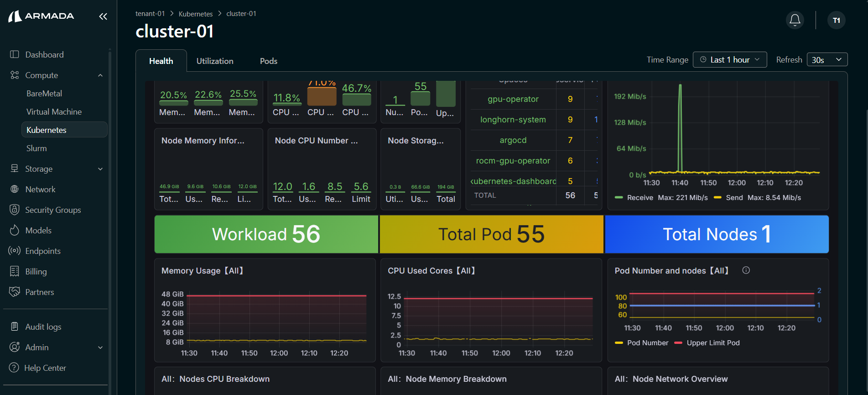Click the Node CPU Number panel title
The image size is (868, 395).
(x=316, y=141)
